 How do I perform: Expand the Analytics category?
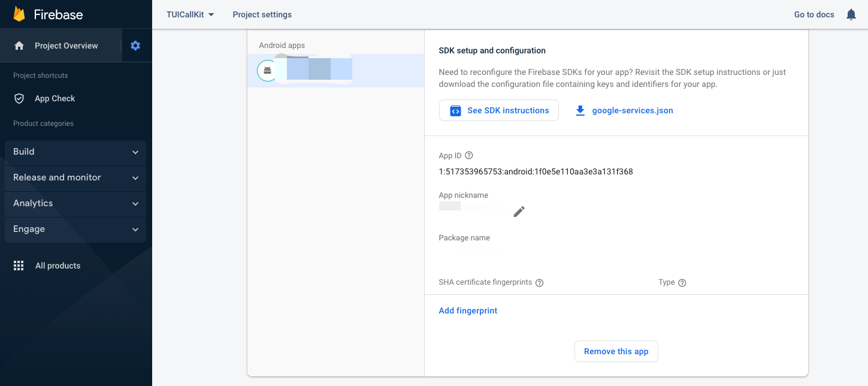point(75,203)
